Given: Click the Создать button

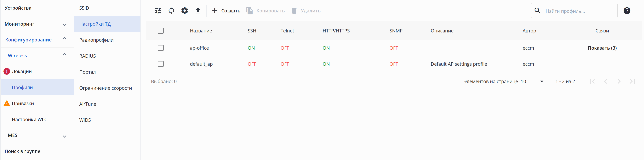Looking at the screenshot, I should [x=226, y=11].
